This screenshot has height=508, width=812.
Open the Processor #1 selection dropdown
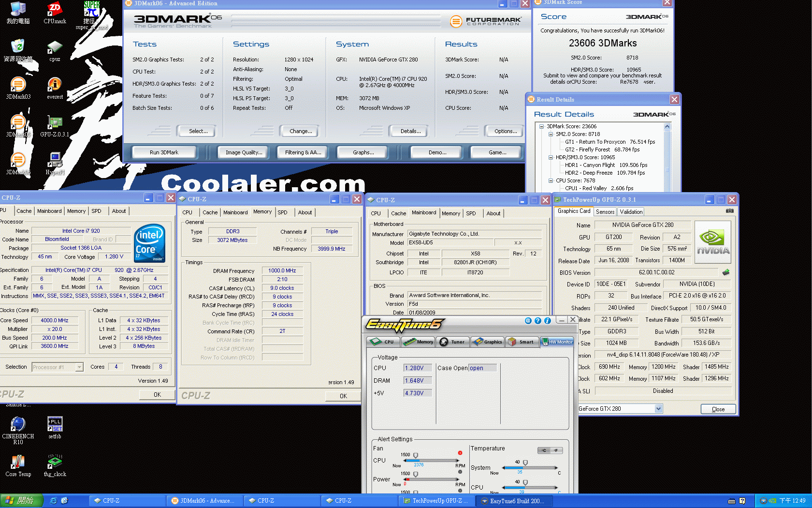[79, 367]
